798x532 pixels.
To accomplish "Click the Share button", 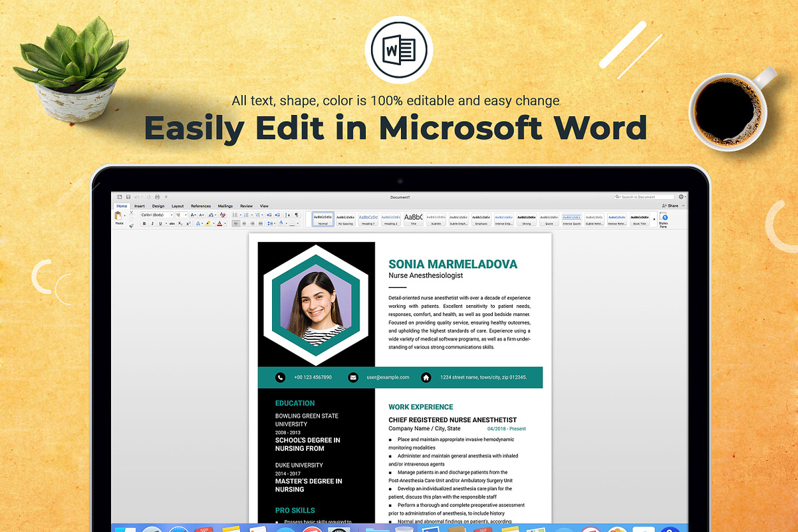I will pyautogui.click(x=670, y=205).
